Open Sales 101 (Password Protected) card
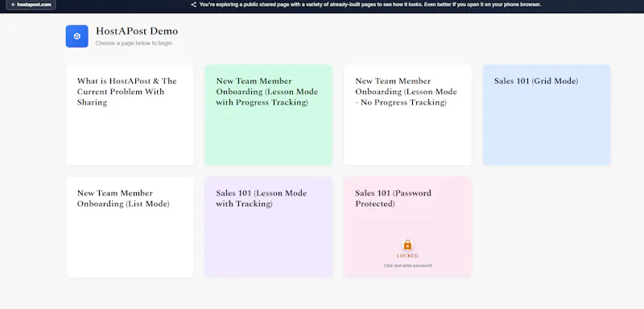This screenshot has width=644, height=309. (x=408, y=227)
